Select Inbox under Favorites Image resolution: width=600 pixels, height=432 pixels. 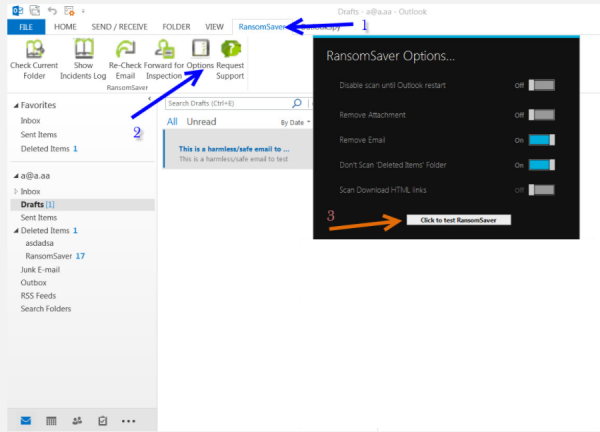(x=30, y=121)
